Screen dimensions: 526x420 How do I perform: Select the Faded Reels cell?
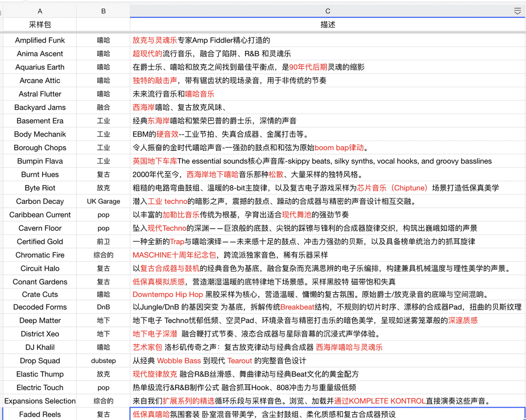[39, 414]
